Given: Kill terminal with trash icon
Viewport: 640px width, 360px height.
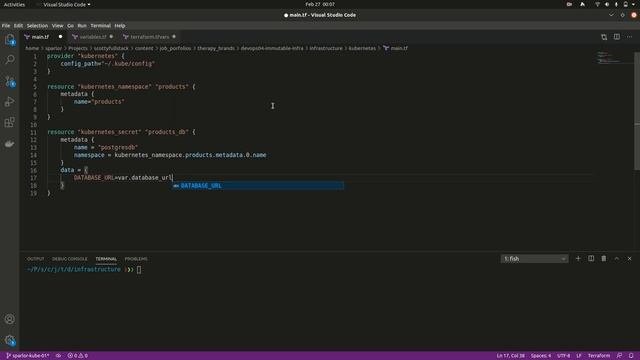Looking at the screenshot, I should [x=604, y=259].
